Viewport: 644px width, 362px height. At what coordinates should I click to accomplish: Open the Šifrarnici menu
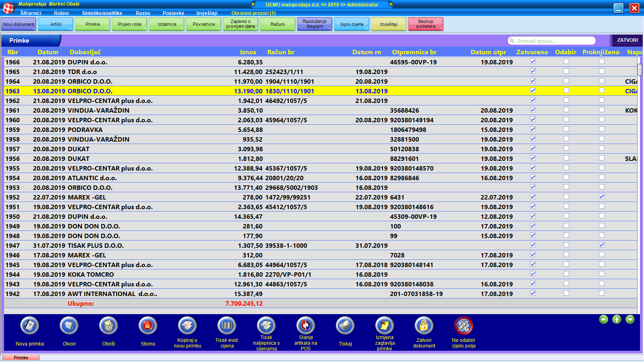pos(31,13)
